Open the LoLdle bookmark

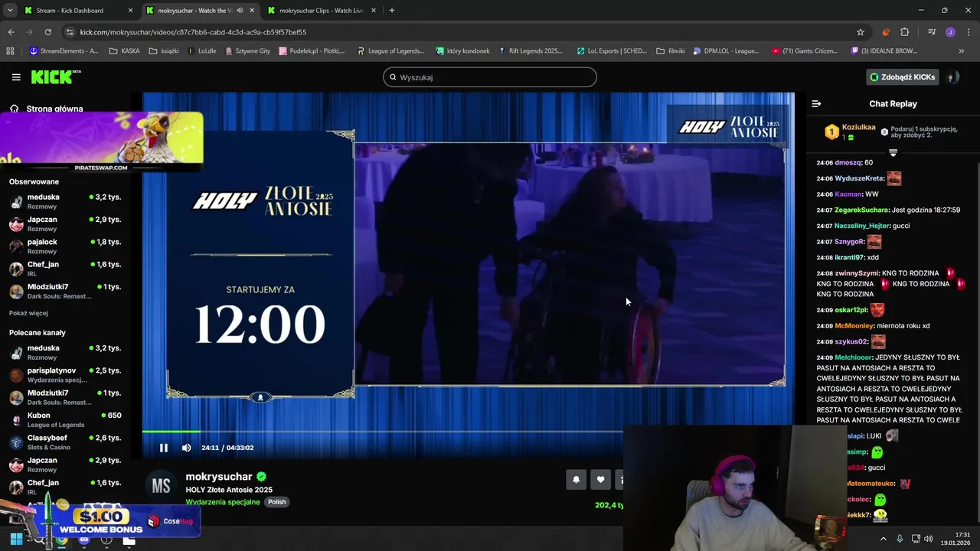(202, 51)
